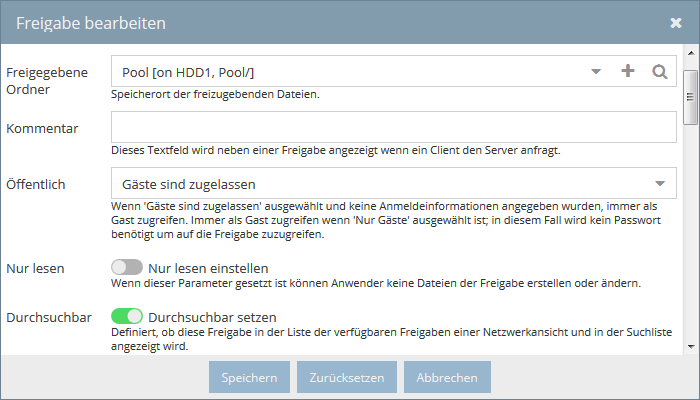The image size is (700, 400).
Task: Click the scrollbar up arrow
Action: [691, 53]
